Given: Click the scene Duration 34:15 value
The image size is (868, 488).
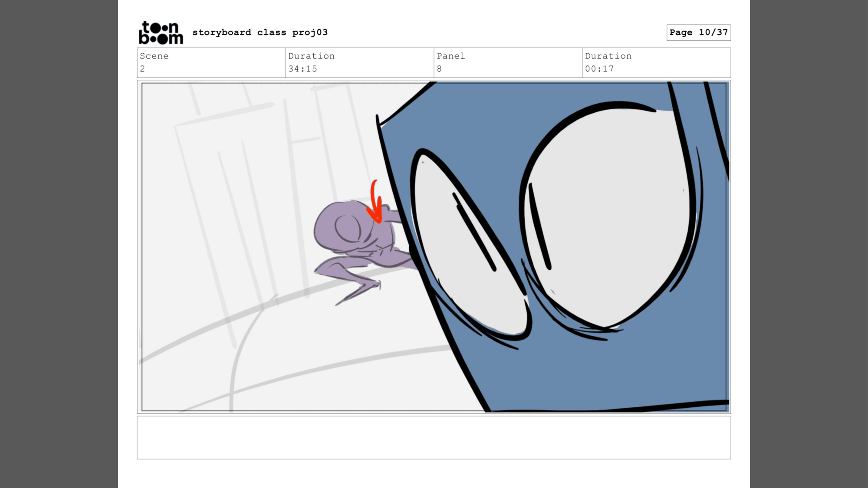Looking at the screenshot, I should point(302,69).
